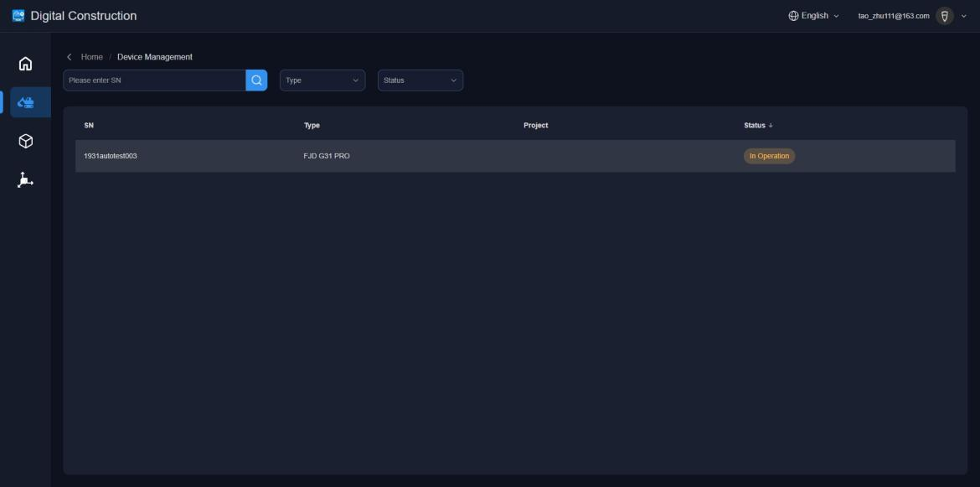
Task: Click the FJD G31 PRO type cell
Action: 327,156
